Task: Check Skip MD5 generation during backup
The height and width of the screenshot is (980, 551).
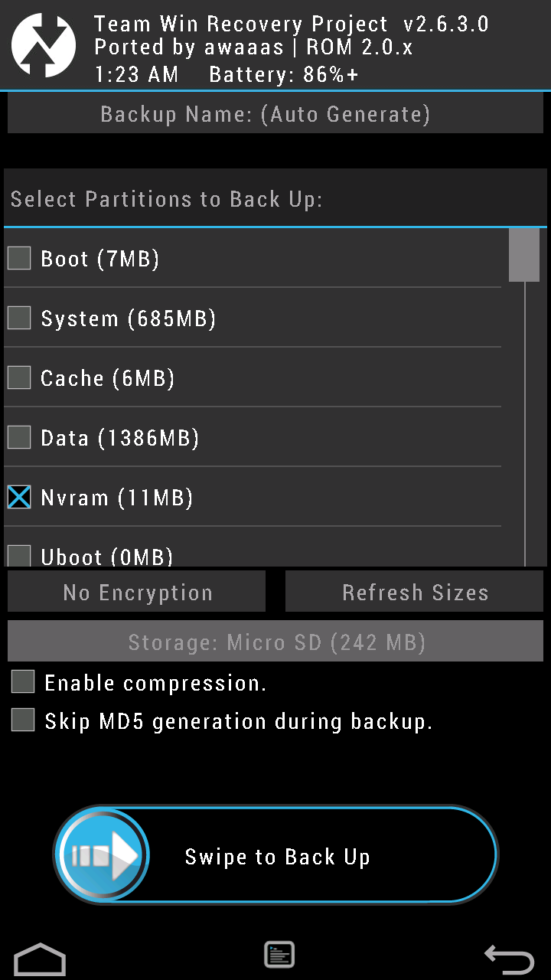Action: (x=22, y=719)
